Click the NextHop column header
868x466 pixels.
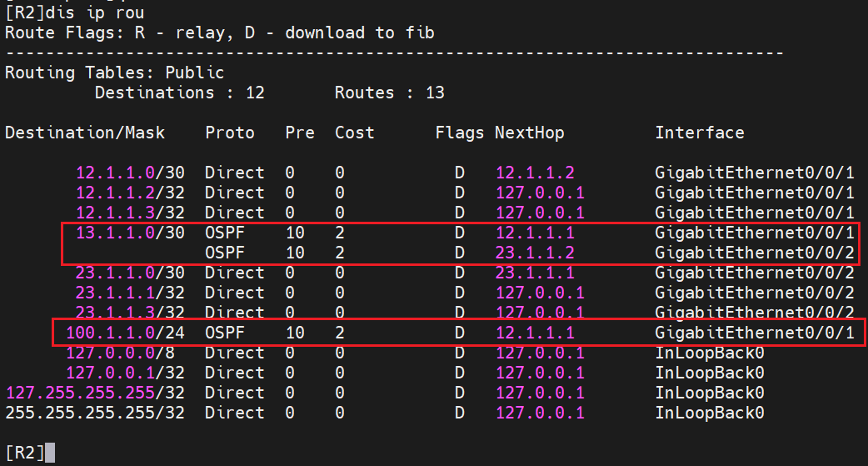[x=529, y=133]
